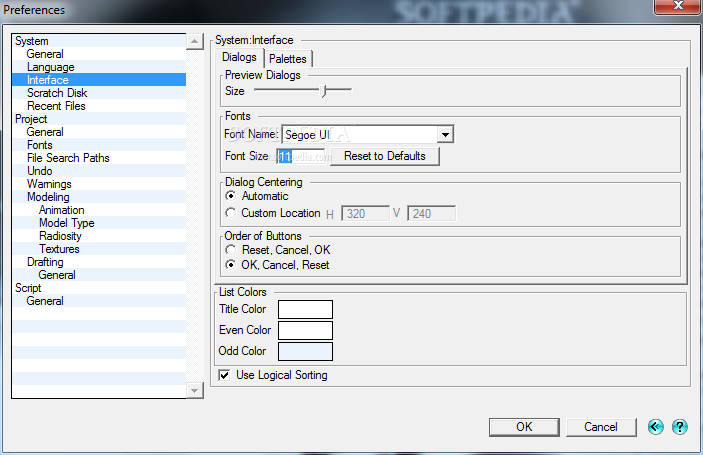Open the Title Color swatch
703x455 pixels.
click(305, 309)
